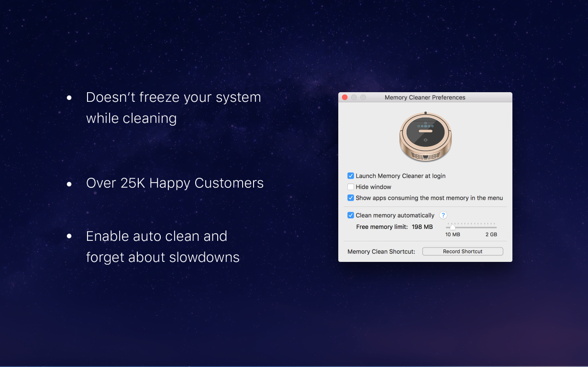Disable the Clean memory automatically checkbox
588x367 pixels.
coord(351,216)
